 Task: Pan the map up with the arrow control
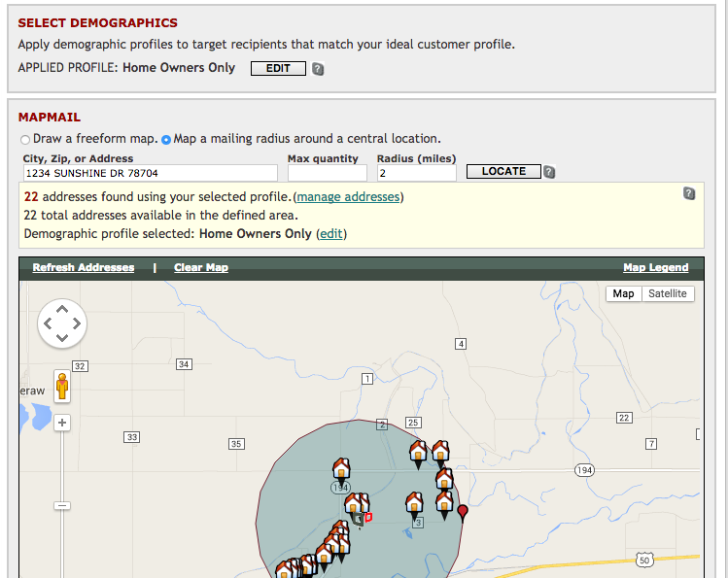click(62, 309)
